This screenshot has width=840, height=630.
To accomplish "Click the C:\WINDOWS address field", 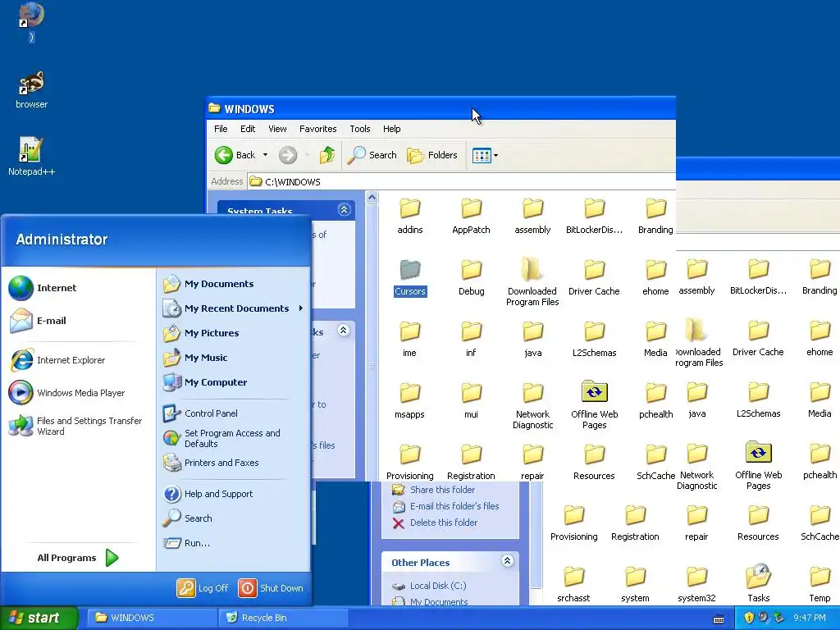I will (x=461, y=181).
